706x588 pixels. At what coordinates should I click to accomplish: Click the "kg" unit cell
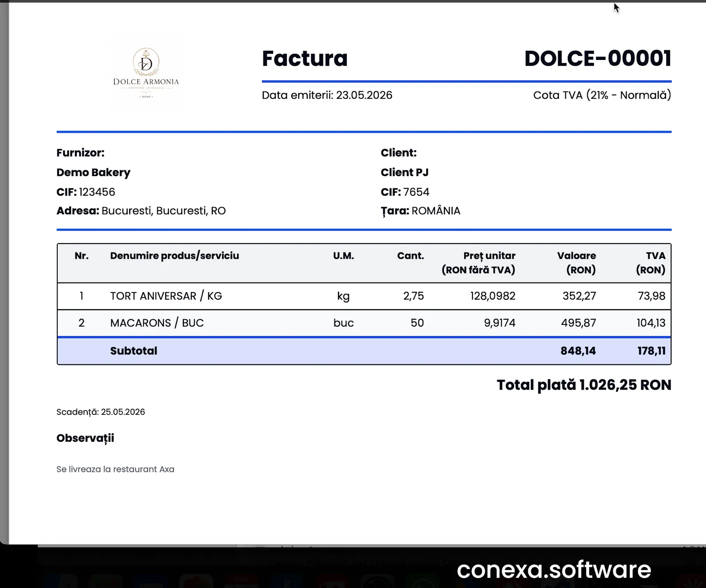pos(343,296)
